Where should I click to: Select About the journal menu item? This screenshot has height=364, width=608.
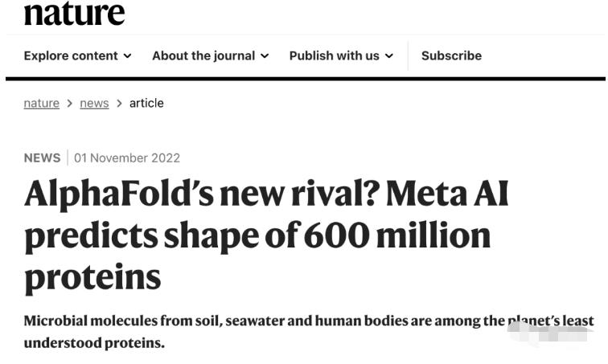(210, 55)
